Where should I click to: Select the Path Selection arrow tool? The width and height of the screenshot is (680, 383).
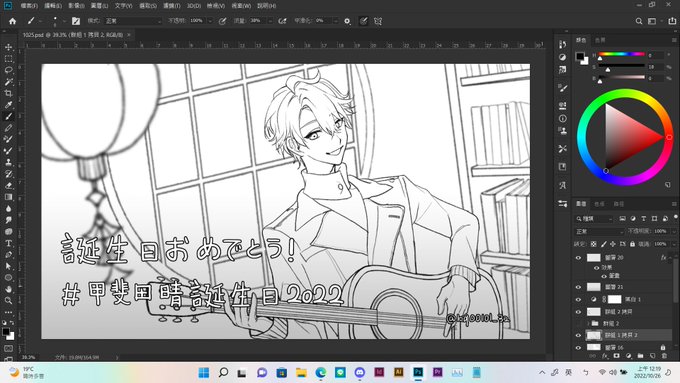click(8, 266)
